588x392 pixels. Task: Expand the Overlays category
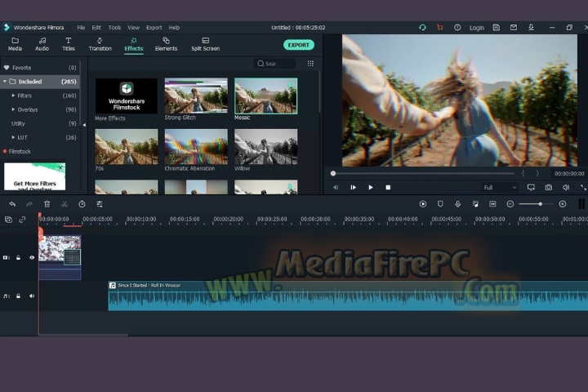(x=14, y=109)
